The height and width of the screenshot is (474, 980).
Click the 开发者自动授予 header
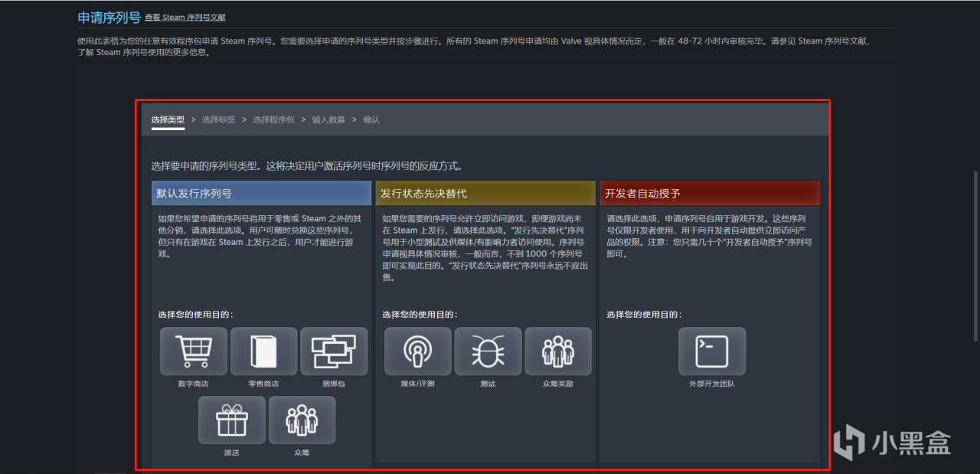tap(710, 193)
